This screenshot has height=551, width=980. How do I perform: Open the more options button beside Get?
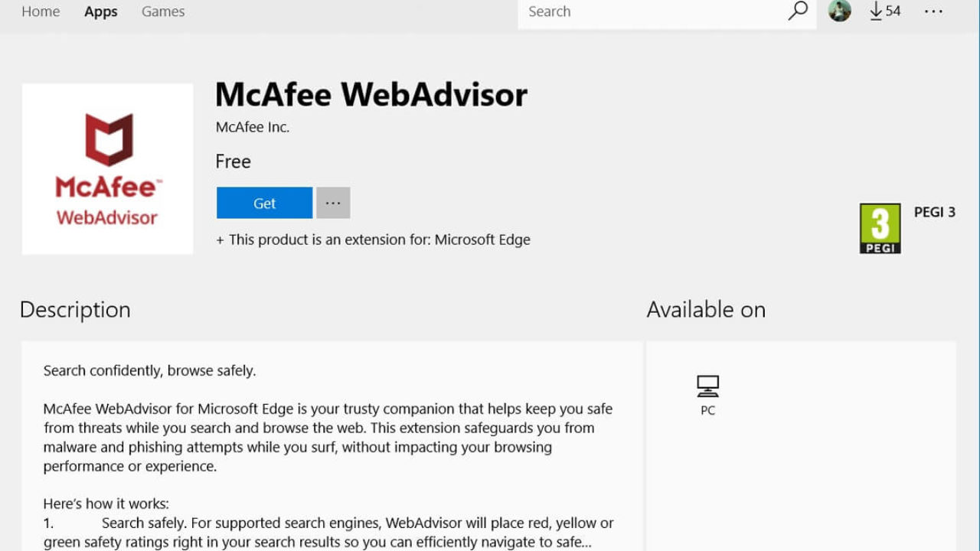point(333,203)
